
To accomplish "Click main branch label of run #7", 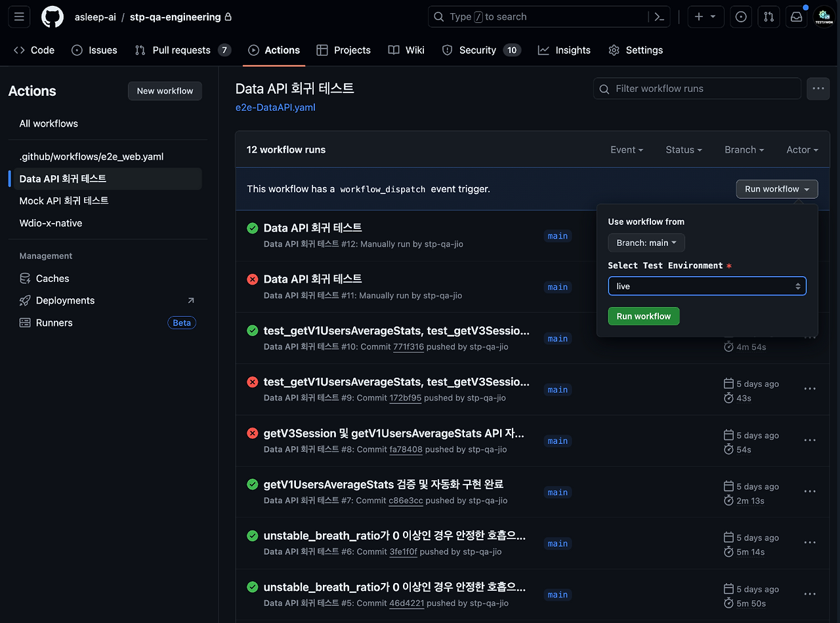I will click(x=558, y=492).
